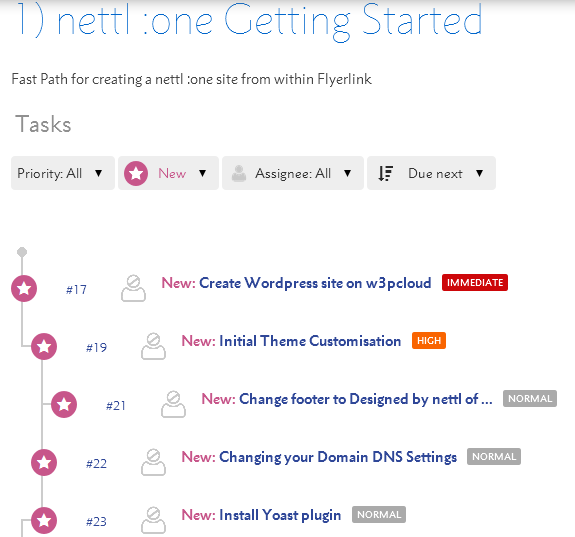
Task: Click unassigned user icon on task #22
Action: click(x=153, y=462)
